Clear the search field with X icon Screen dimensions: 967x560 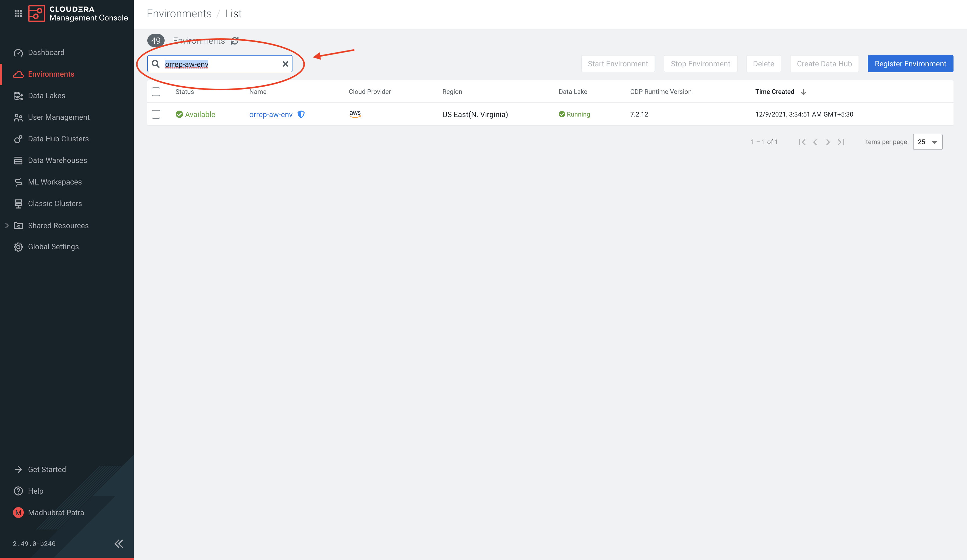(x=285, y=64)
